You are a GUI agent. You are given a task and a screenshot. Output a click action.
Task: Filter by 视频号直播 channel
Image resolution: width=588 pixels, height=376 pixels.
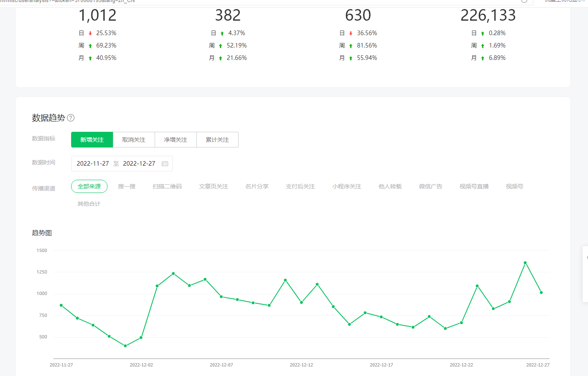474,186
